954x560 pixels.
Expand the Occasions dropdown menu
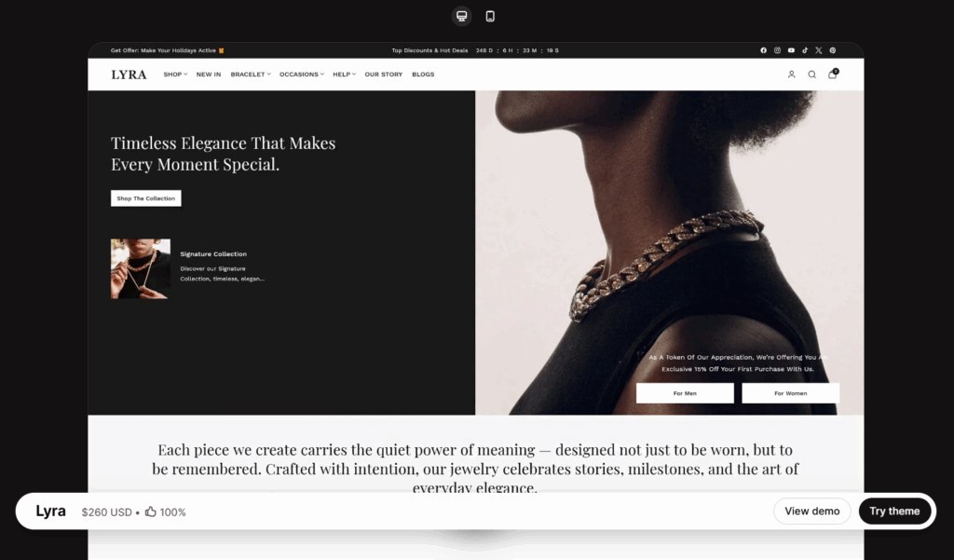click(x=302, y=75)
